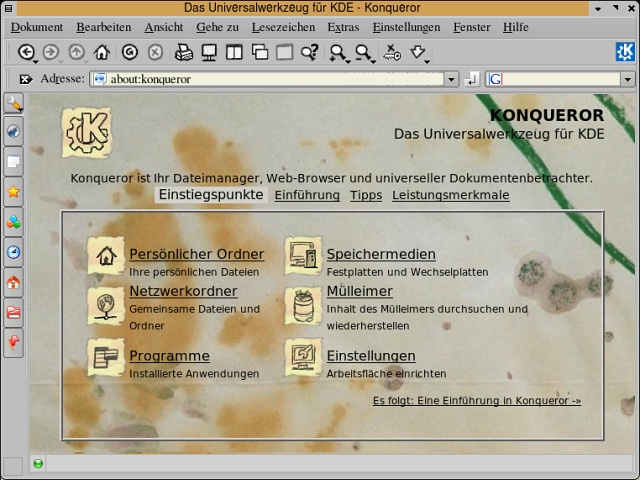Open the Dokument menu
The width and height of the screenshot is (640, 480).
(37, 27)
